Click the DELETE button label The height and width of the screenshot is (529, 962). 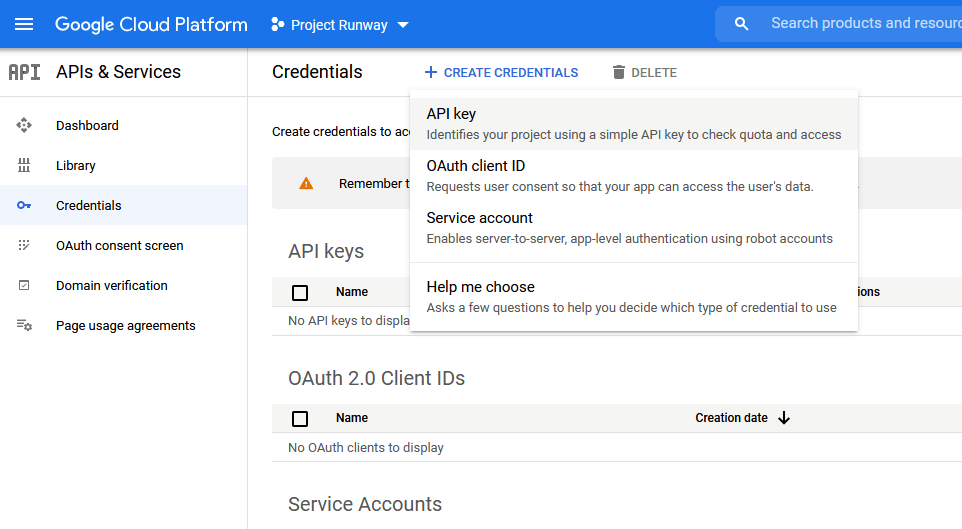click(654, 73)
